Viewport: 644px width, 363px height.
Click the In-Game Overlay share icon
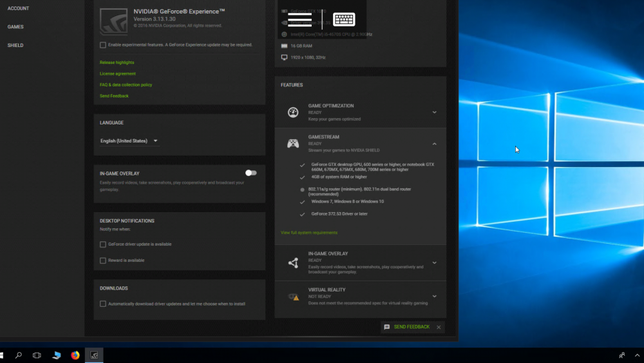[x=293, y=262]
